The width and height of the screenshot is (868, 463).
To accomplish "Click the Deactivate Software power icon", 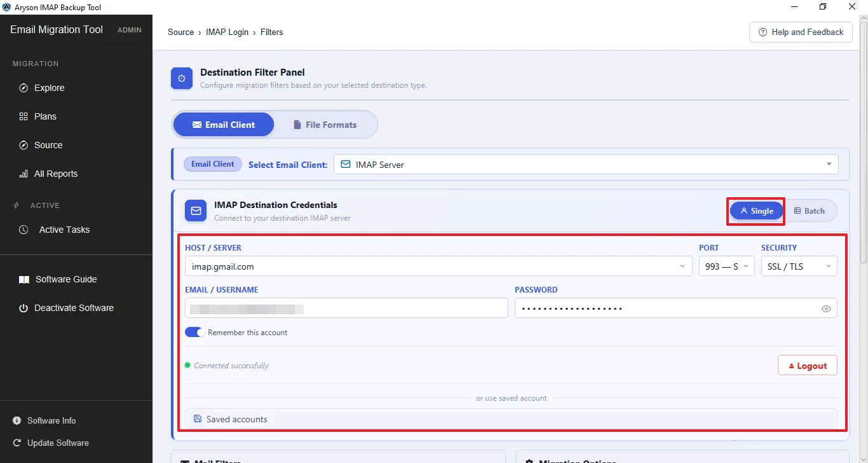I will click(24, 308).
